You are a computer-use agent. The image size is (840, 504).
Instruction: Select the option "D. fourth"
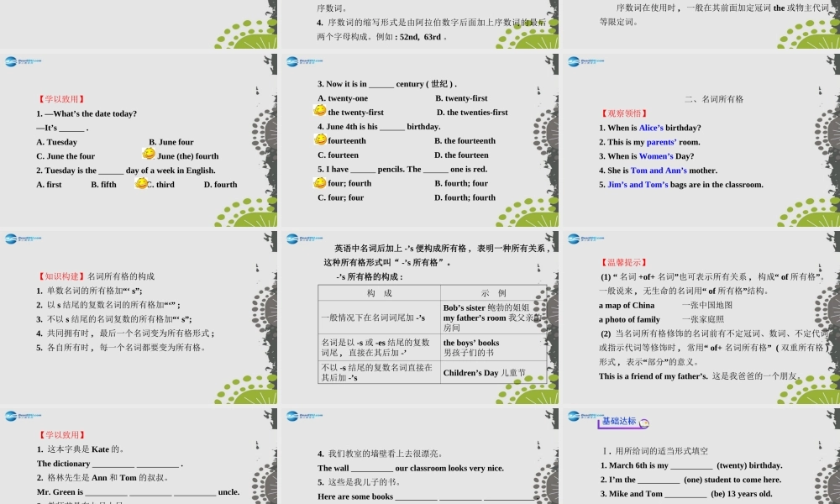pyautogui.click(x=220, y=185)
